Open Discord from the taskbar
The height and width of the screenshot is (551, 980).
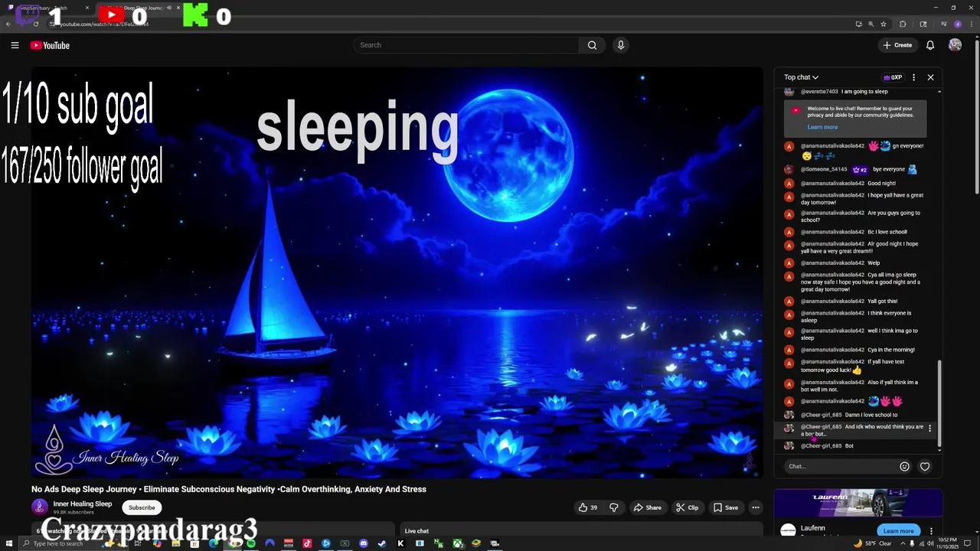[x=363, y=543]
